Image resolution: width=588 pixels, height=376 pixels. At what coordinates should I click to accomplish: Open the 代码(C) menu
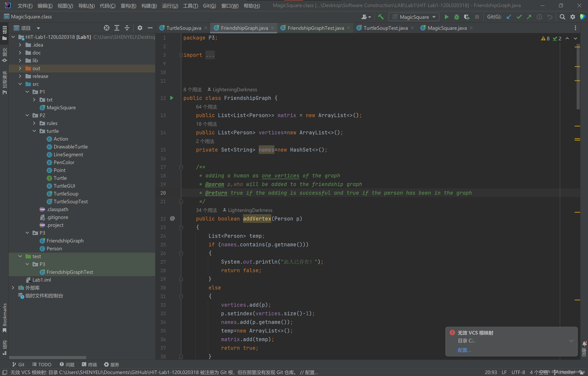[x=107, y=6]
